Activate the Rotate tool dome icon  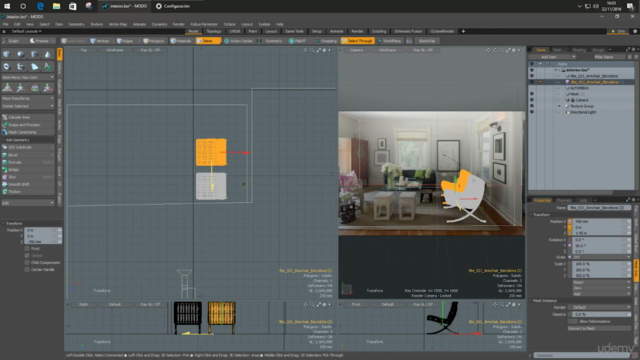(35, 87)
